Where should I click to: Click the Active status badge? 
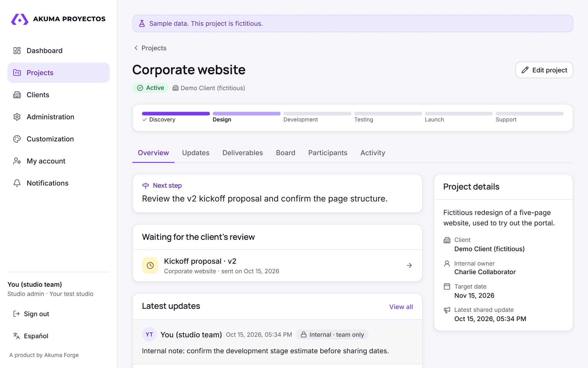[150, 88]
